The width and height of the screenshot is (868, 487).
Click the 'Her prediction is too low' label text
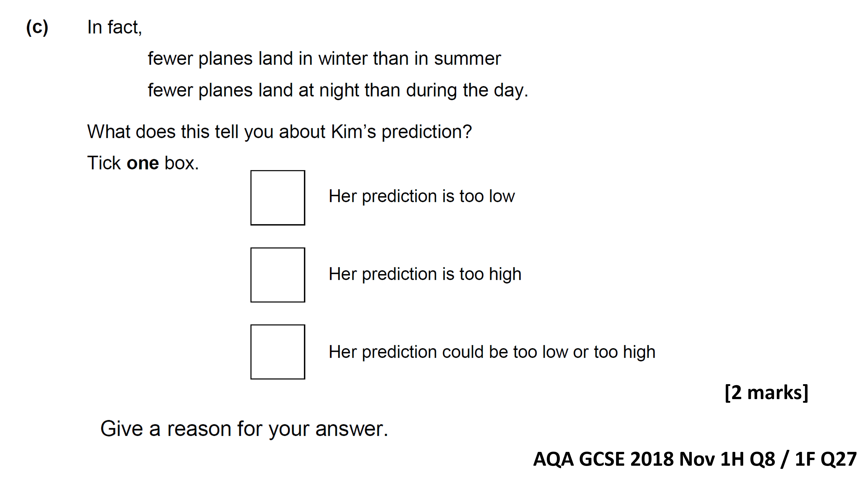coord(422,196)
